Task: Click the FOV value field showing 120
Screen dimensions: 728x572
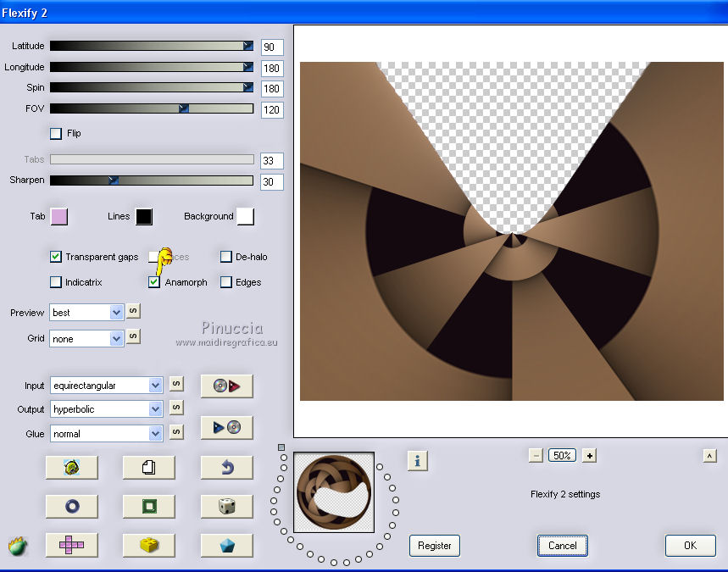Action: point(272,110)
